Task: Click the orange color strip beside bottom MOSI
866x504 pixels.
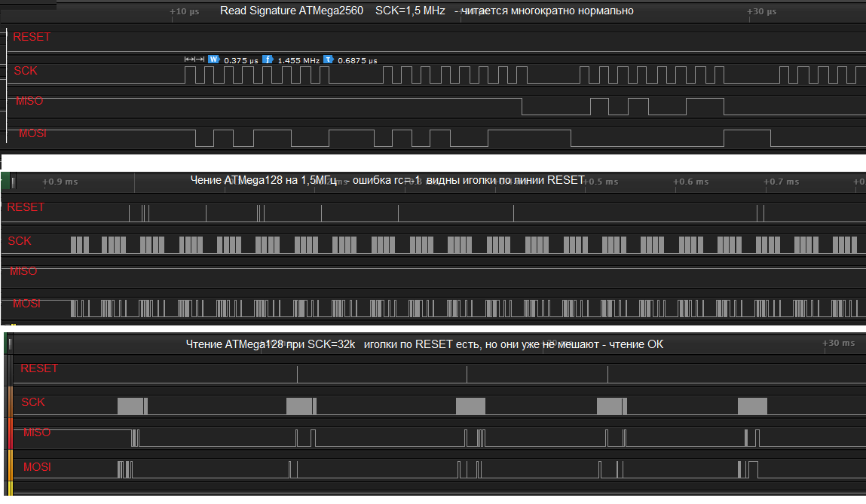Action: [x=10, y=467]
